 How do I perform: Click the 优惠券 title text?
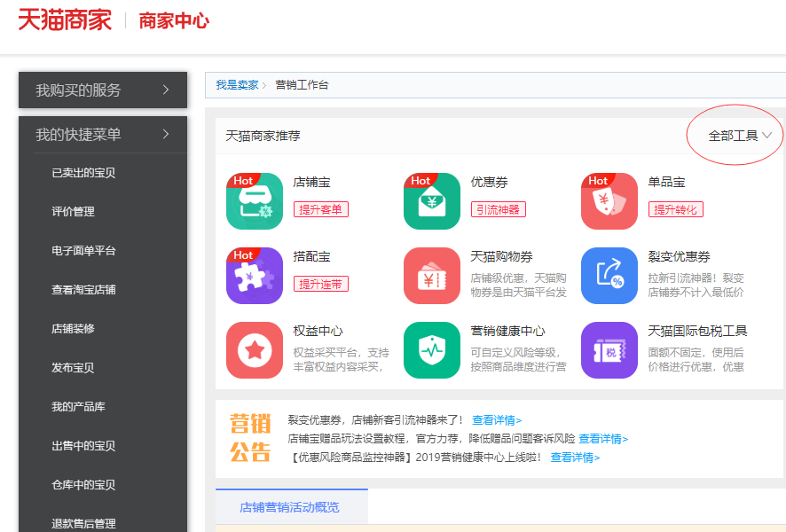point(489,182)
